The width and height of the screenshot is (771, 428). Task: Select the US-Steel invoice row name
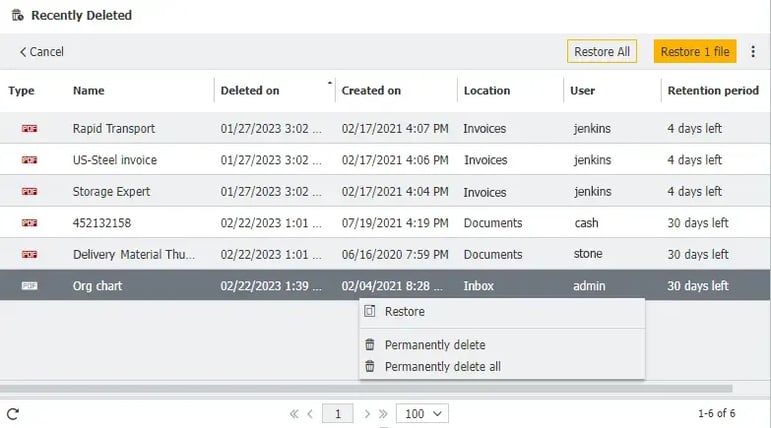pyautogui.click(x=115, y=160)
